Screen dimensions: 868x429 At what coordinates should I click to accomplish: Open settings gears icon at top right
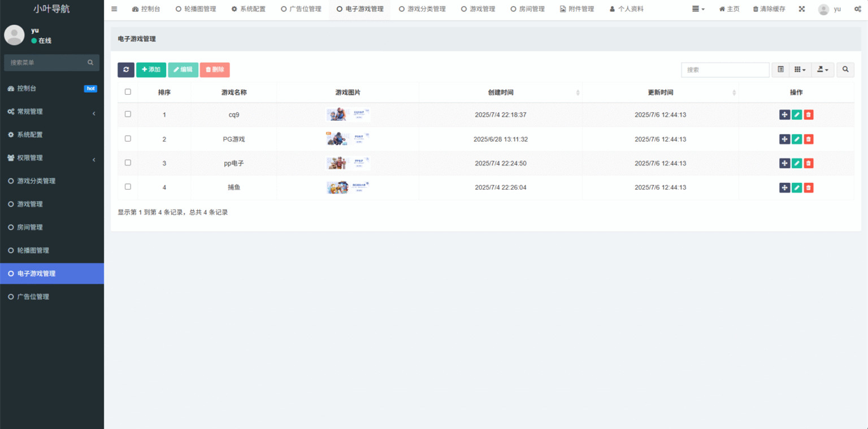(x=857, y=9)
